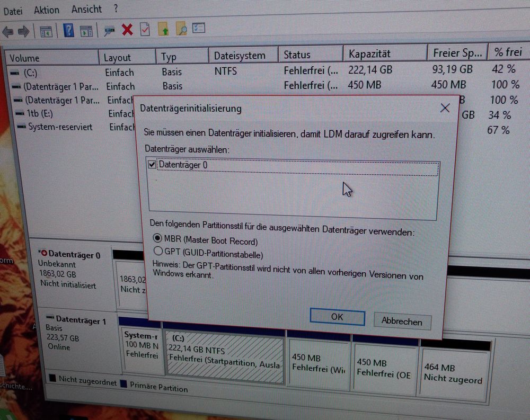530x420 pixels.
Task: Click the 1863,02 unallocated disk block
Action: coord(132,284)
